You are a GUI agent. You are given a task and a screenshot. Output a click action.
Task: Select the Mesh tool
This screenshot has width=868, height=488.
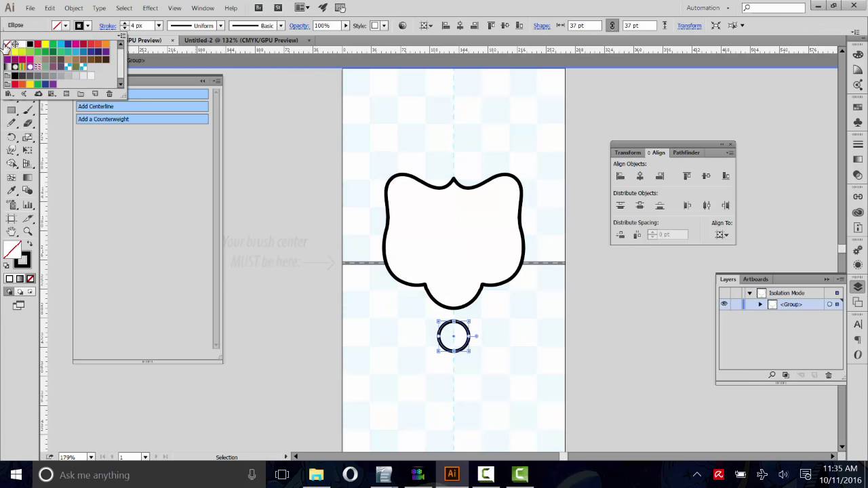coord(12,178)
